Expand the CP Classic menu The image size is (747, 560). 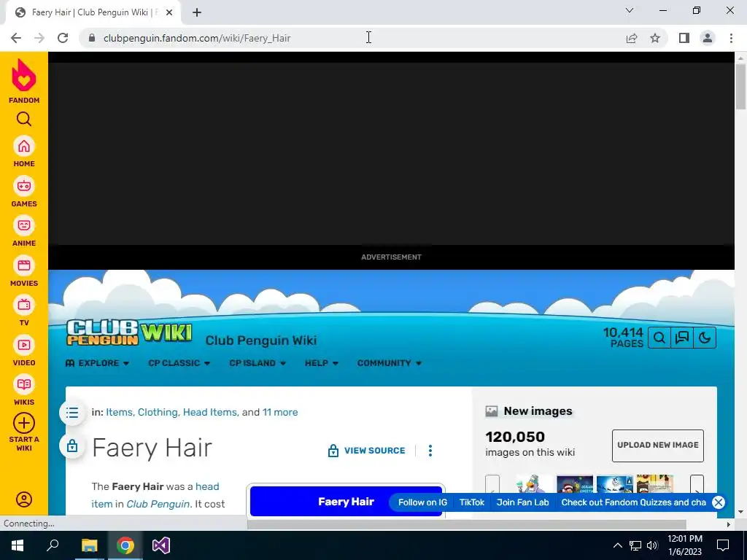tap(179, 363)
